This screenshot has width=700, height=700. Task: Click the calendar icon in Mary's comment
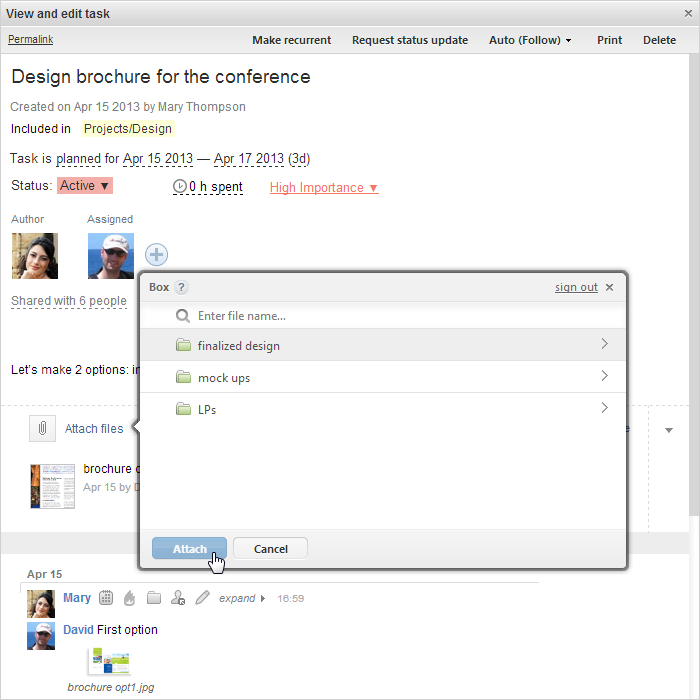point(107,598)
